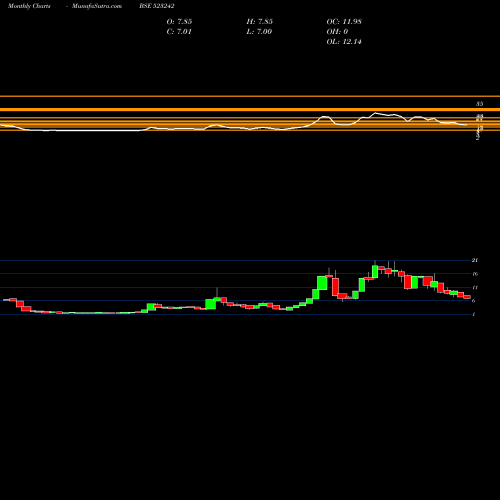
Task: Click the 'BSE 523242' symbol text
Action: click(x=157, y=6)
